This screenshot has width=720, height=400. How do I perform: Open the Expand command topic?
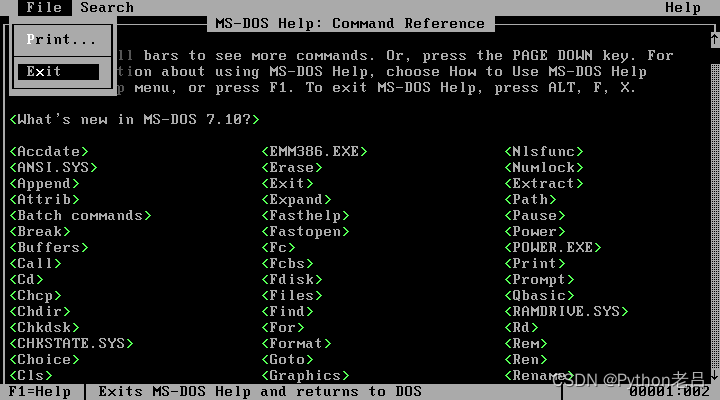click(x=297, y=200)
